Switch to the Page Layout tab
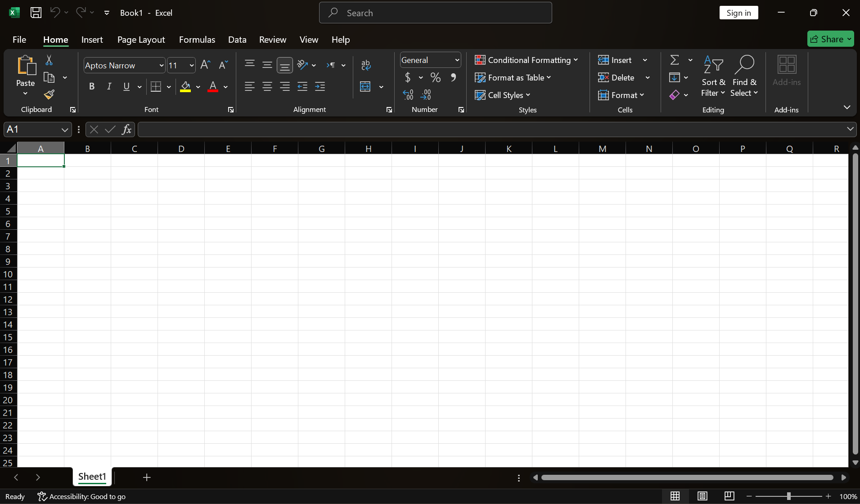Screen dimensions: 860x504 click(x=141, y=40)
